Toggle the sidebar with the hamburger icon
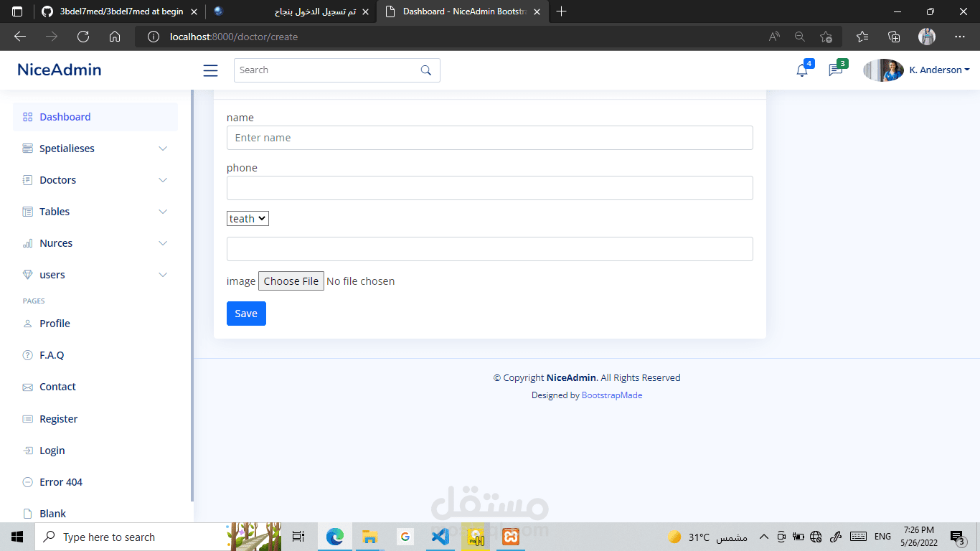The width and height of the screenshot is (980, 551). click(210, 70)
